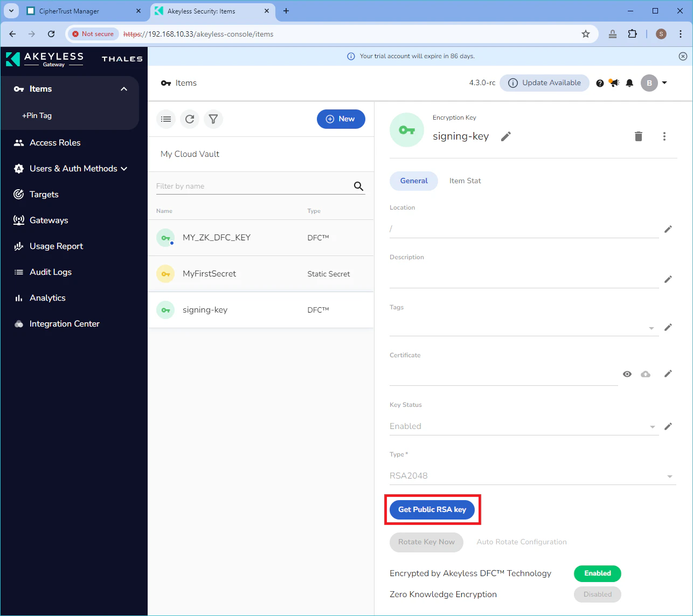This screenshot has height=616, width=693.
Task: Edit the Description field pencil
Action: (x=668, y=279)
